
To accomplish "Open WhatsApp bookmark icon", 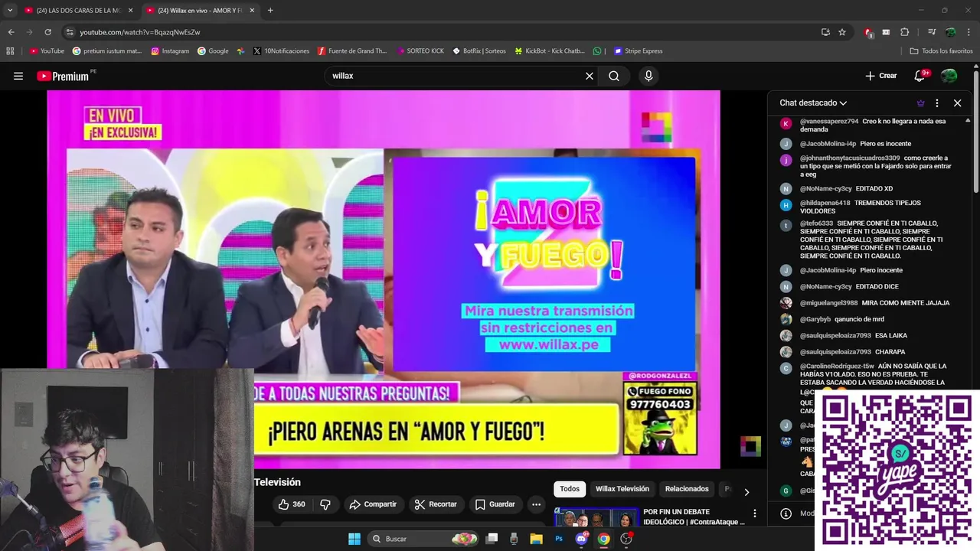I will click(x=597, y=51).
